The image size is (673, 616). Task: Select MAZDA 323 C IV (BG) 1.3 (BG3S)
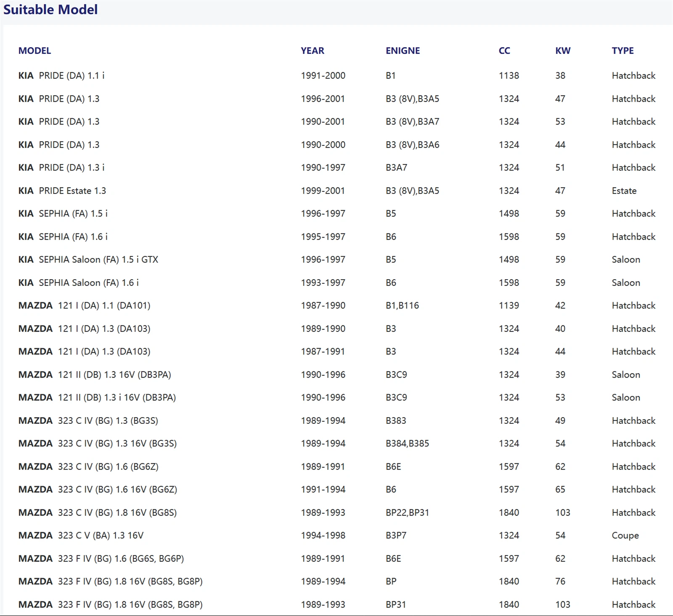88,420
